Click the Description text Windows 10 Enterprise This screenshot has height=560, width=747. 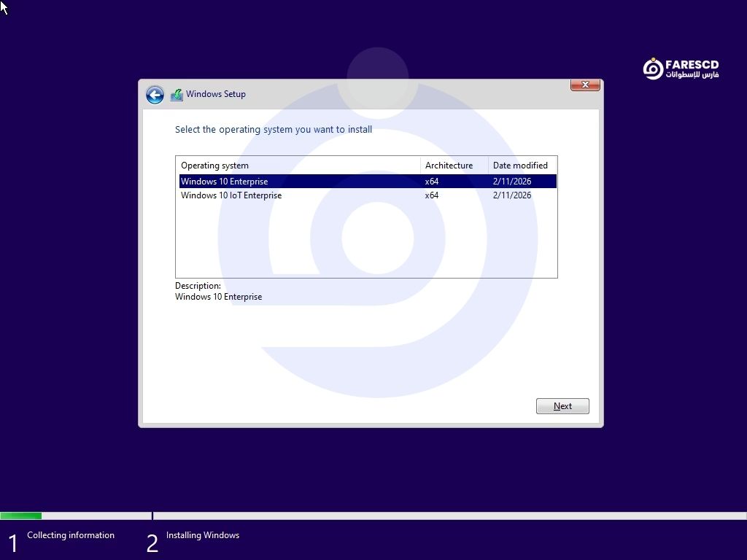219,297
